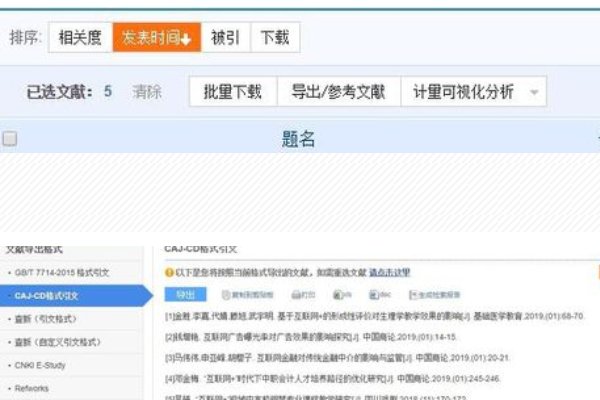
Task: Click citation [1] from 基础医学教育
Action: pos(375,316)
